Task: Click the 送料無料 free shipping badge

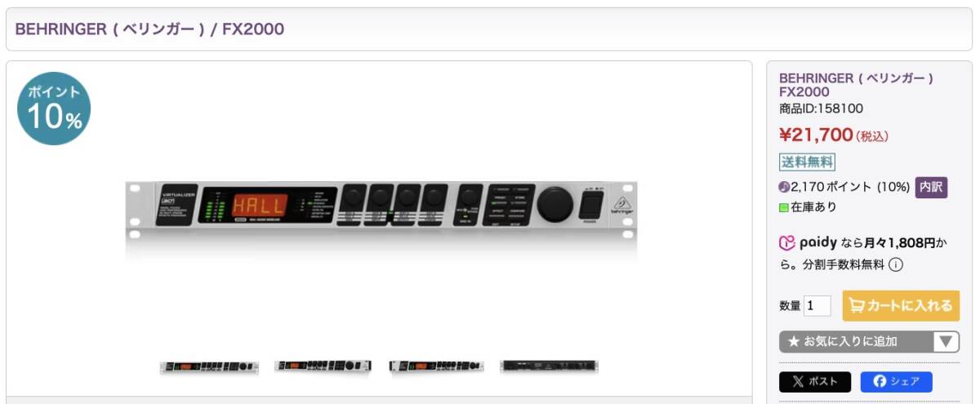Action: 808,162
